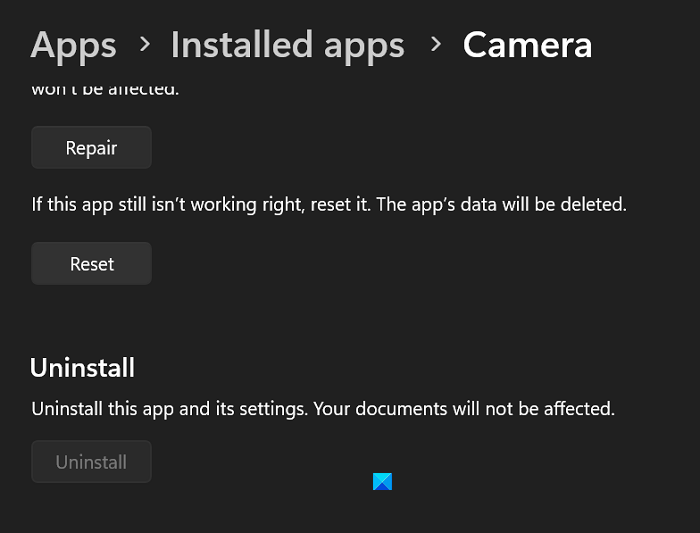Go back to the Apps breadcrumb

73,45
